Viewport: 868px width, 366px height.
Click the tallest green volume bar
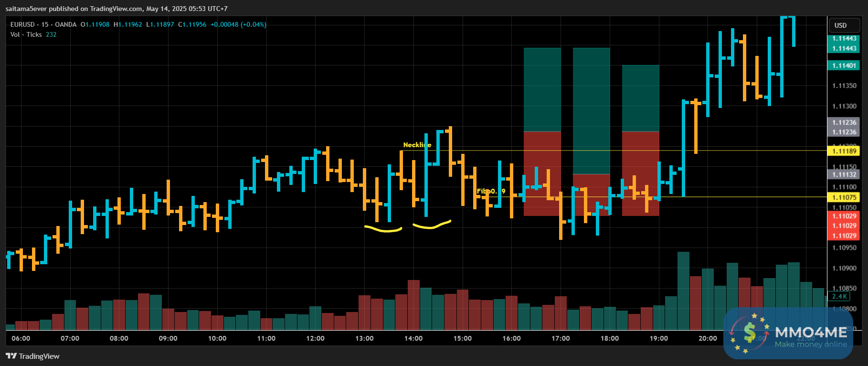[683, 291]
